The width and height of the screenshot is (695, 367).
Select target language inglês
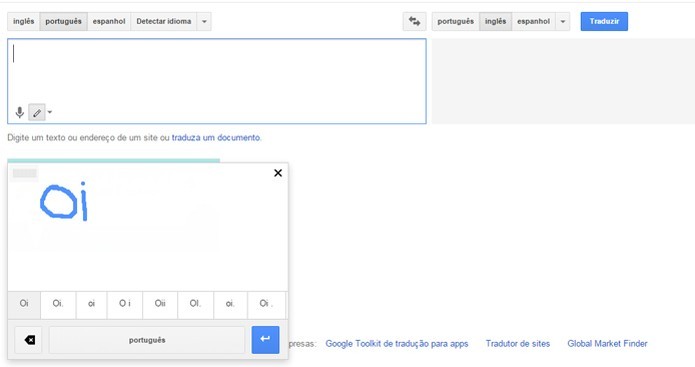coord(496,21)
